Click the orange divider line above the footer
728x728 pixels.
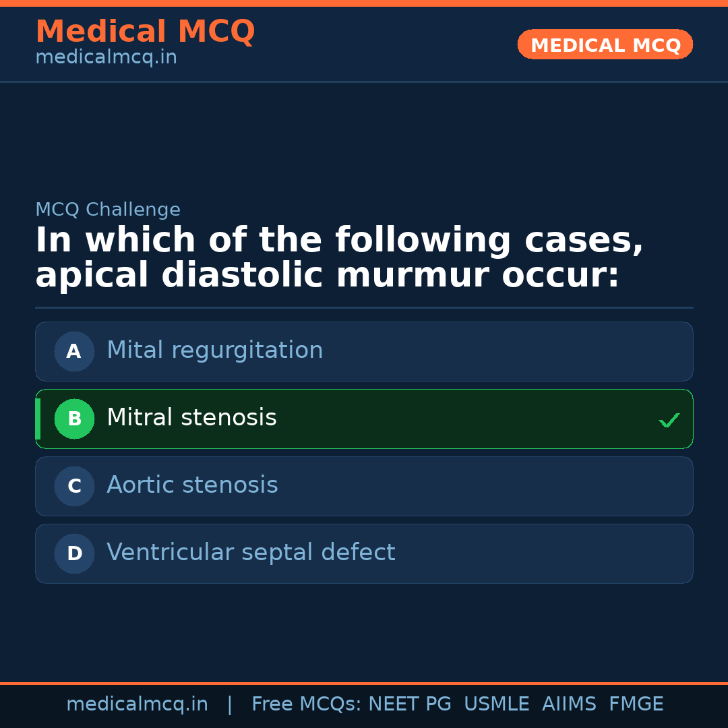coord(364,682)
